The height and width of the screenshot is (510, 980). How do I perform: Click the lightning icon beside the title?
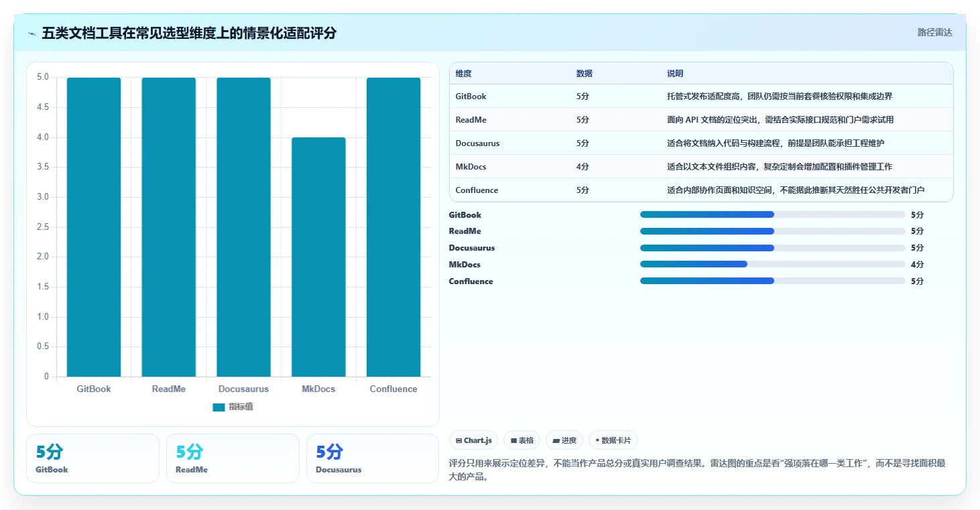click(32, 34)
